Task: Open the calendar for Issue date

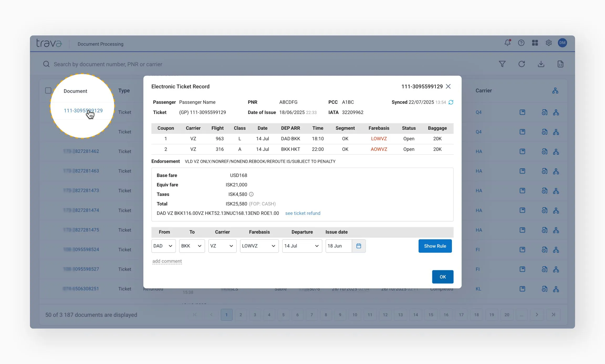Action: [x=359, y=246]
